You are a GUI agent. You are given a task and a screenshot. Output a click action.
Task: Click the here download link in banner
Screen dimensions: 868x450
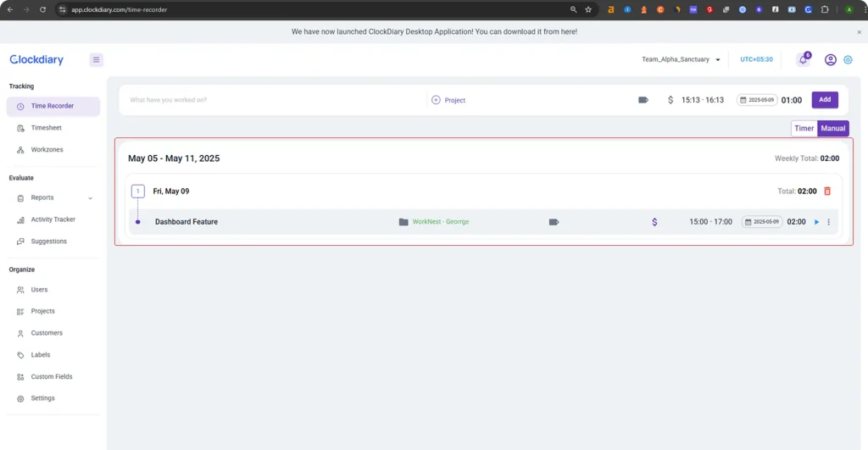click(x=569, y=32)
